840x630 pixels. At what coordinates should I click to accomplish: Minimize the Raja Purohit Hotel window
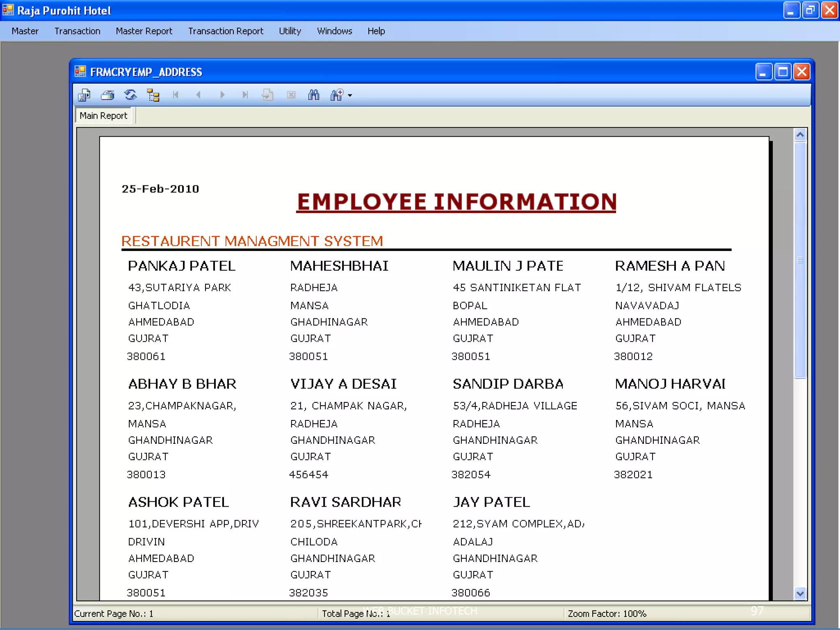tap(791, 10)
